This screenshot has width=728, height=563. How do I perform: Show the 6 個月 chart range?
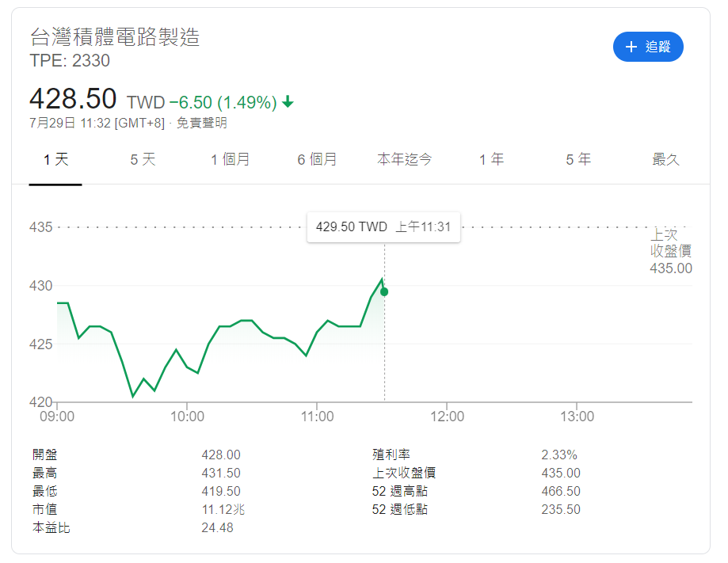point(317,160)
